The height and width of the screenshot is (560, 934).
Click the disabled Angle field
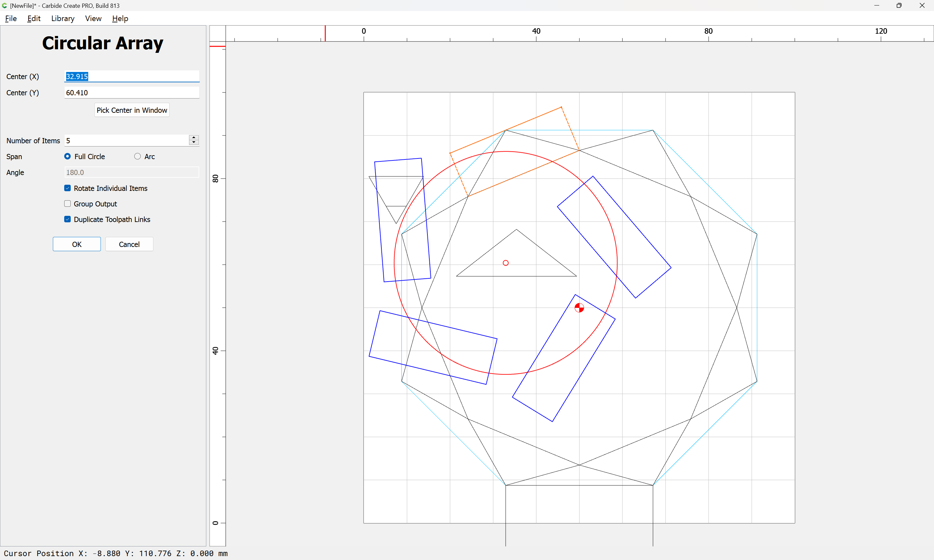point(132,172)
